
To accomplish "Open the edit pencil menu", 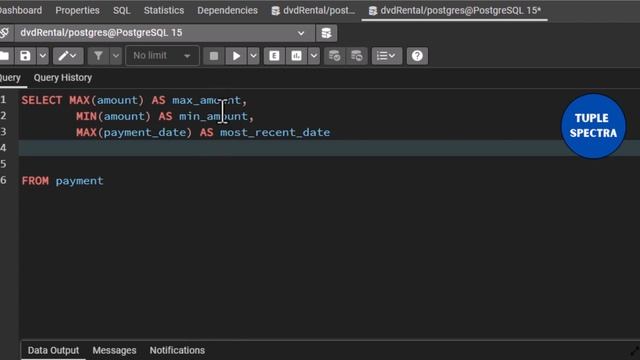I will coord(68,56).
